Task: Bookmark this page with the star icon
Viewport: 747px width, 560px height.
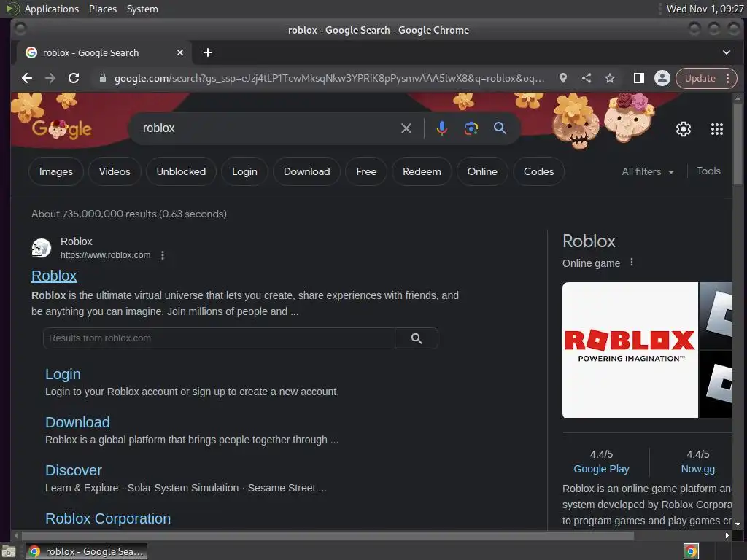Action: (x=610, y=78)
